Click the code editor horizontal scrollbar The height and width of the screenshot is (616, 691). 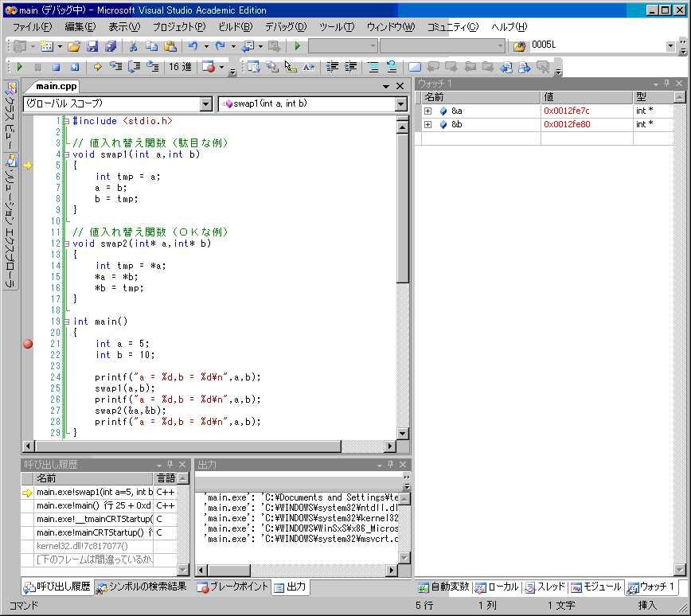pos(188,446)
